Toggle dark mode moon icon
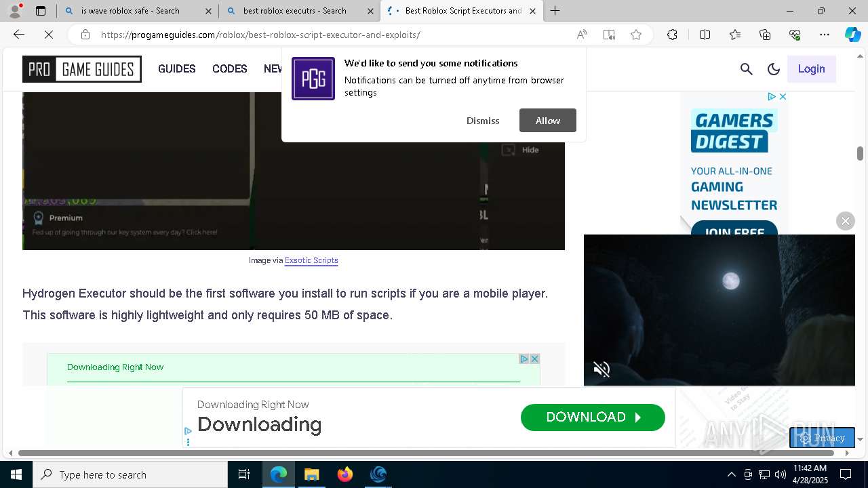Viewport: 868px width, 488px height. (x=774, y=68)
